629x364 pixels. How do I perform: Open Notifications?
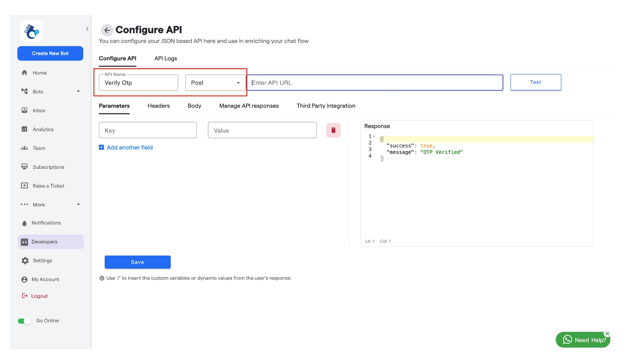(x=46, y=222)
